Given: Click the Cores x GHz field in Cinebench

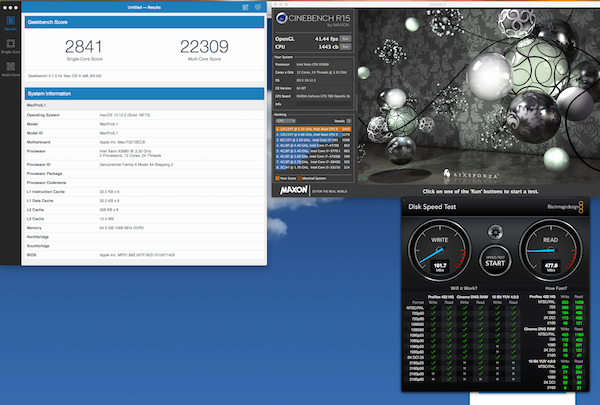Looking at the screenshot, I should 323,72.
